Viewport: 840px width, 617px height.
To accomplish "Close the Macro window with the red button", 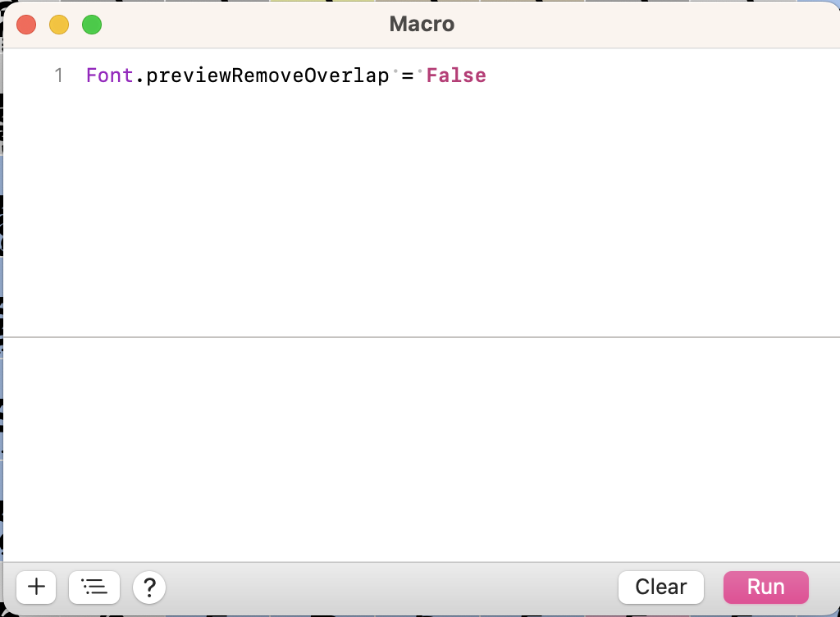I will pyautogui.click(x=26, y=25).
